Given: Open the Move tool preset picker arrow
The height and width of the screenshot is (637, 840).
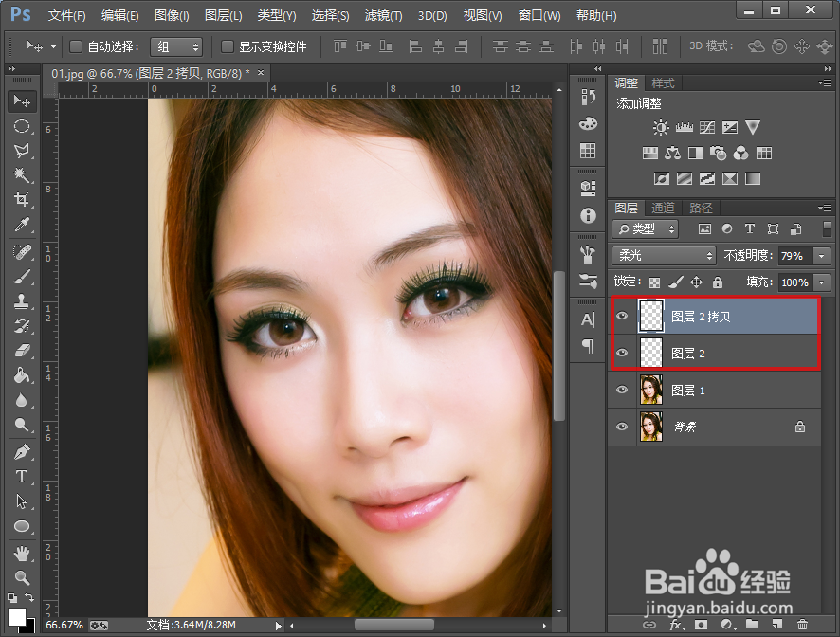Looking at the screenshot, I should click(53, 47).
